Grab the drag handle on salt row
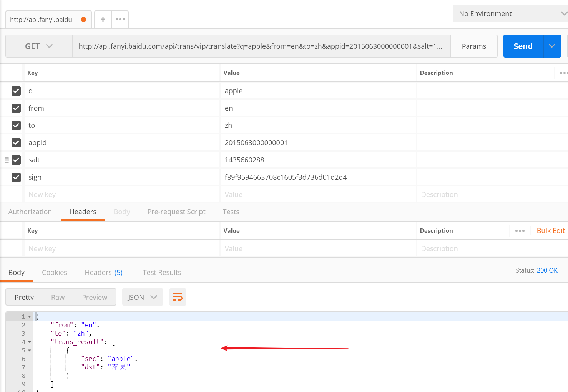Image resolution: width=568 pixels, height=392 pixels. (x=7, y=160)
